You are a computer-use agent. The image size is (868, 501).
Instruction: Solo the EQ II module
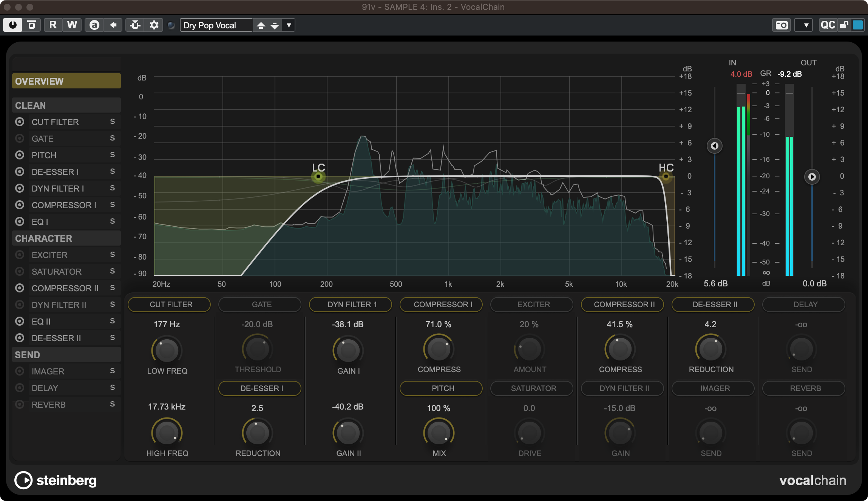pyautogui.click(x=112, y=321)
